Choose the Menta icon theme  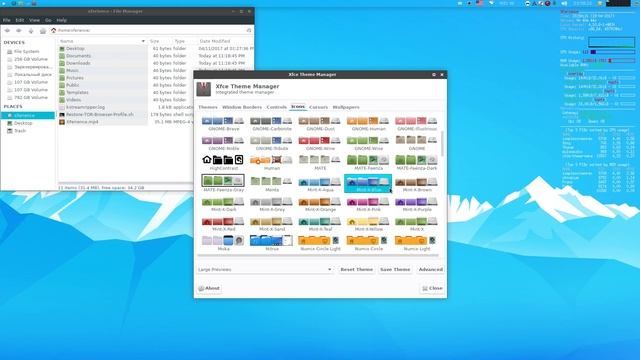[x=271, y=183]
